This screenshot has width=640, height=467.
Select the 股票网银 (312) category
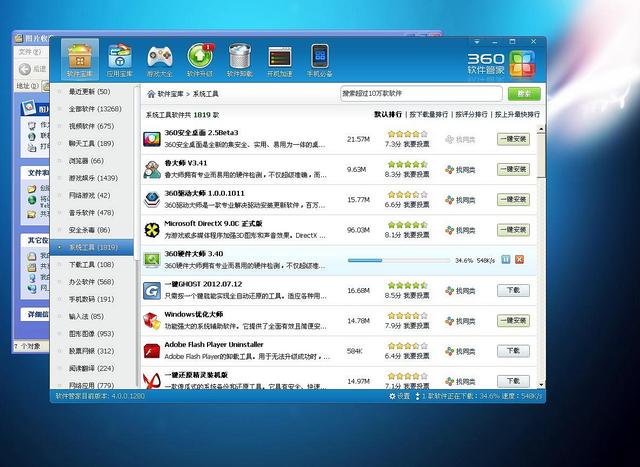[x=92, y=351]
